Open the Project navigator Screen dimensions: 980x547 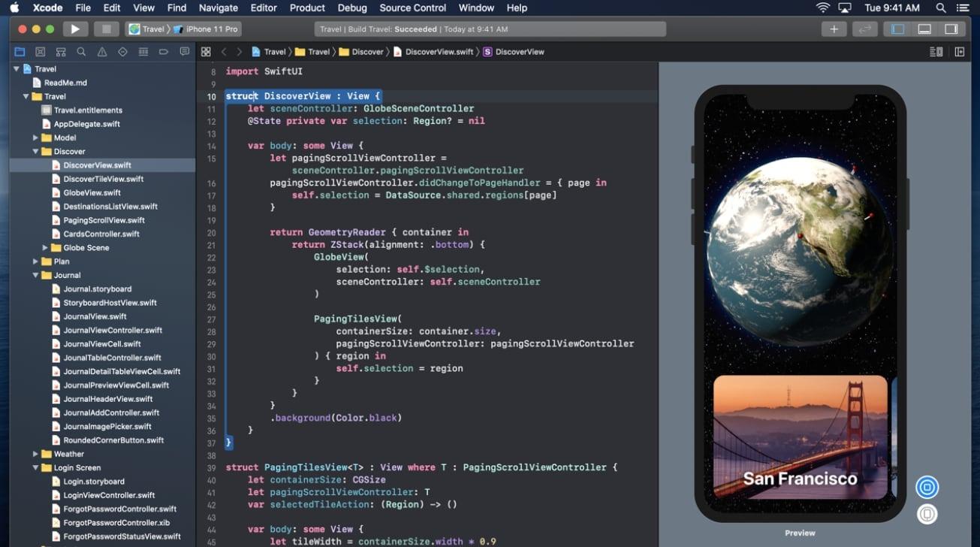coord(20,52)
